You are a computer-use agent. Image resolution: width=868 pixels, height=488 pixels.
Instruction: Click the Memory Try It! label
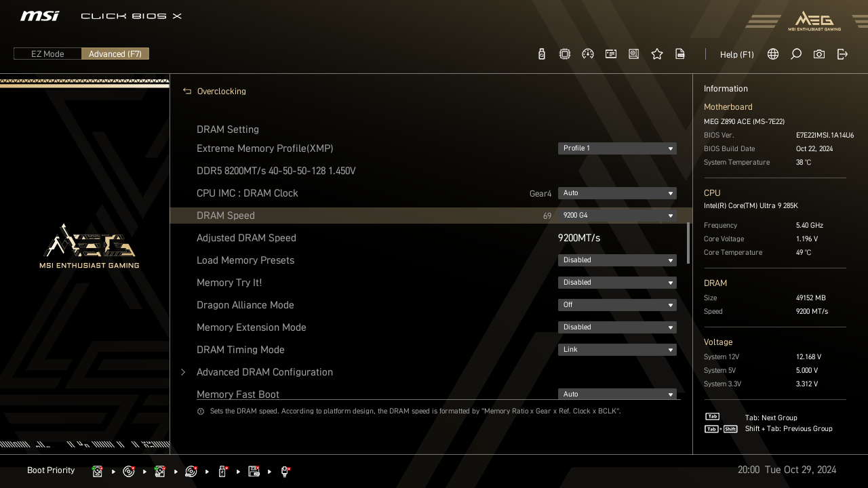point(229,283)
